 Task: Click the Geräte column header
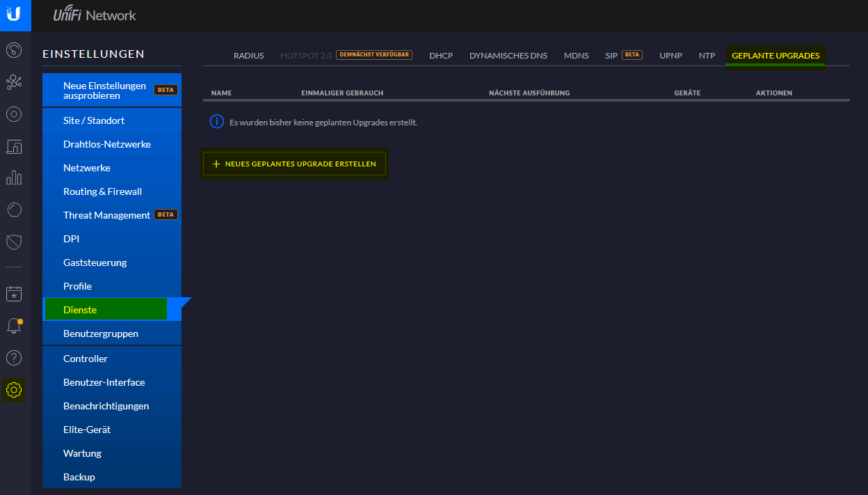point(687,93)
